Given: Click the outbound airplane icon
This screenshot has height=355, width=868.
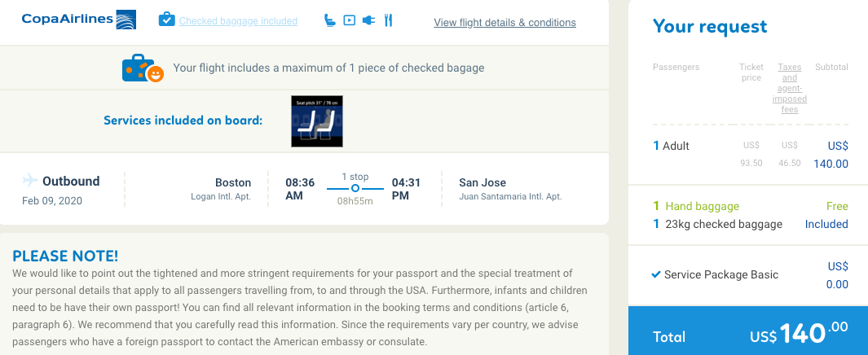Looking at the screenshot, I should [30, 180].
